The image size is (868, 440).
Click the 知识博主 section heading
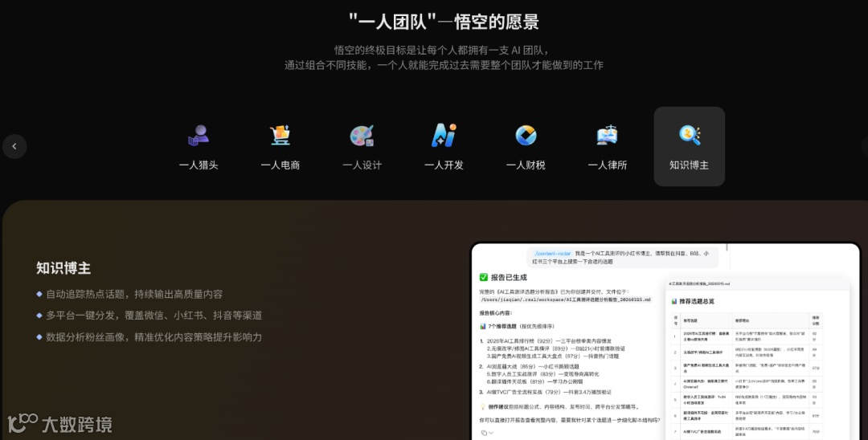click(63, 268)
